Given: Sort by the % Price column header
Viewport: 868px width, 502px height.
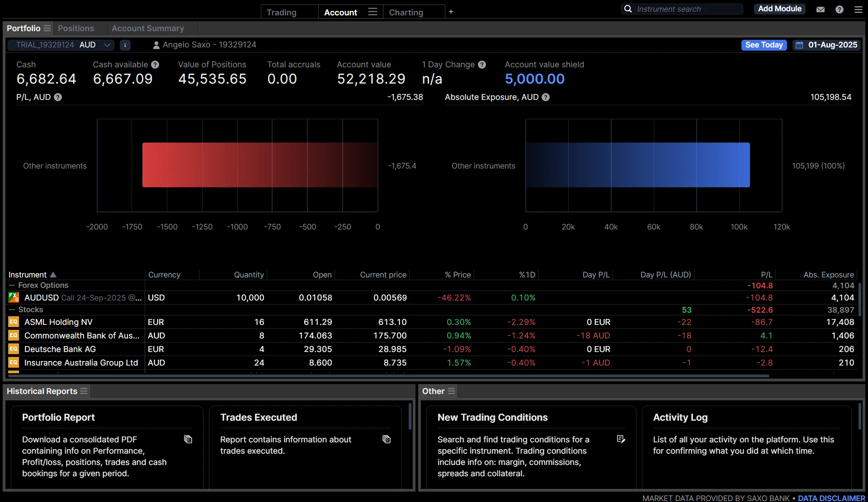Looking at the screenshot, I should 458,275.
